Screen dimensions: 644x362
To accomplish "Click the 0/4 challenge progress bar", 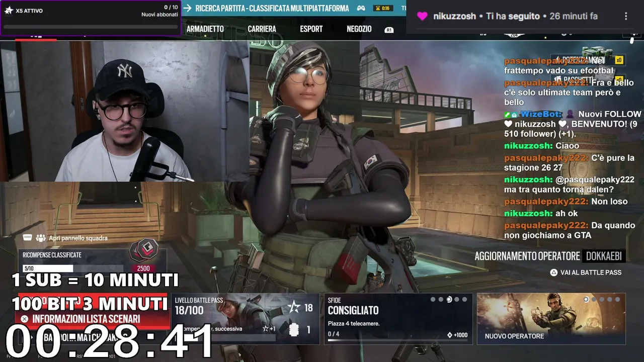I will tap(397, 340).
